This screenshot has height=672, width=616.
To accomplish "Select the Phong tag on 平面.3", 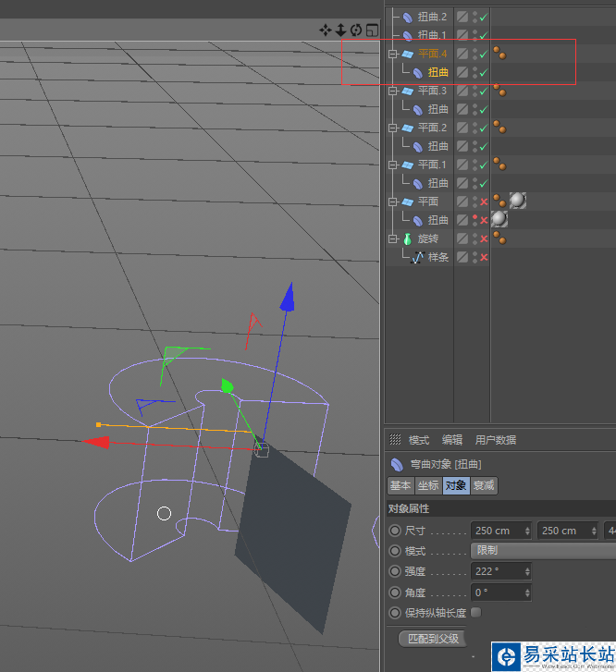I will [x=499, y=90].
